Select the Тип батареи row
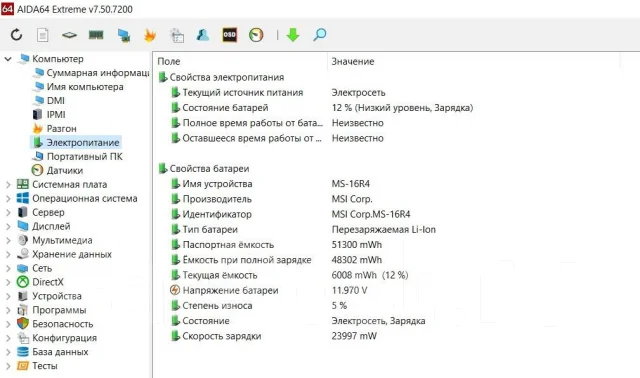 (210, 229)
